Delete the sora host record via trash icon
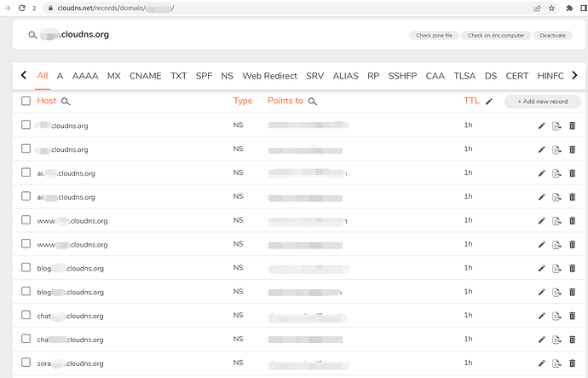The width and height of the screenshot is (588, 378). pyautogui.click(x=573, y=363)
